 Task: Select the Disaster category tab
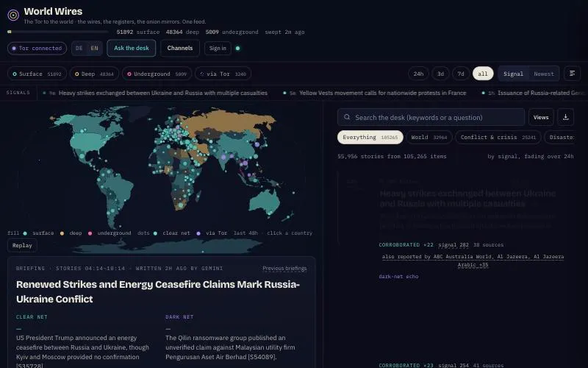click(561, 137)
